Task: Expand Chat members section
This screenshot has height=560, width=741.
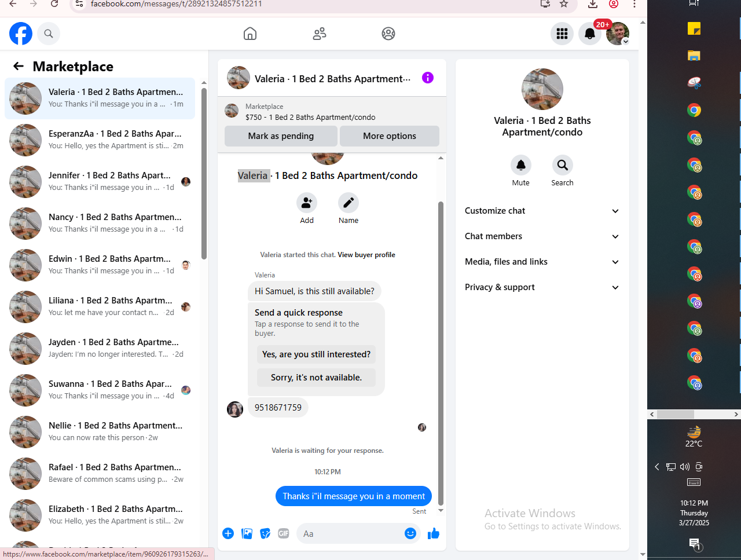Action: (x=542, y=236)
